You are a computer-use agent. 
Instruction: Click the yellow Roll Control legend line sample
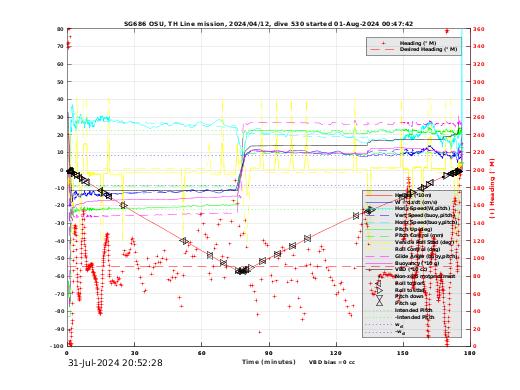tap(379, 249)
